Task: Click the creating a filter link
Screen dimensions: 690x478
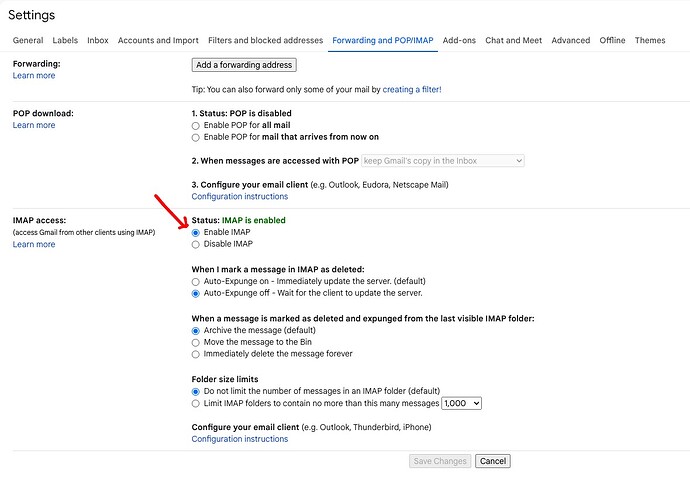Action: coord(411,89)
